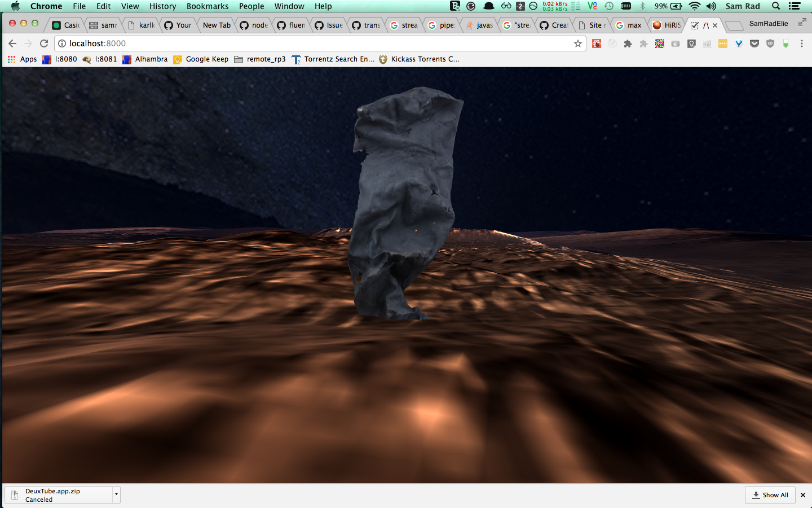This screenshot has height=508, width=812.
Task: Switch to the New Tab tab
Action: (x=216, y=25)
